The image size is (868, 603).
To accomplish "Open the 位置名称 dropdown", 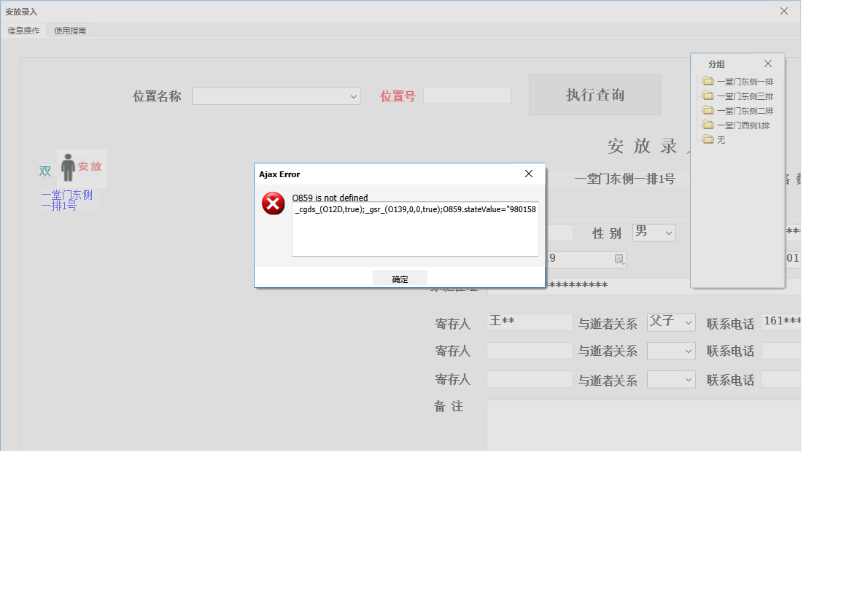I will [x=276, y=96].
